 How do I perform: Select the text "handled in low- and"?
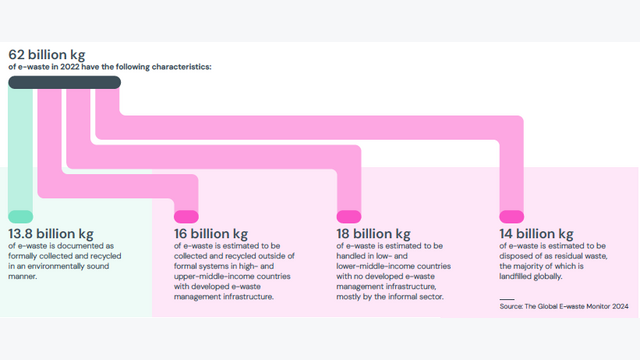click(372, 256)
